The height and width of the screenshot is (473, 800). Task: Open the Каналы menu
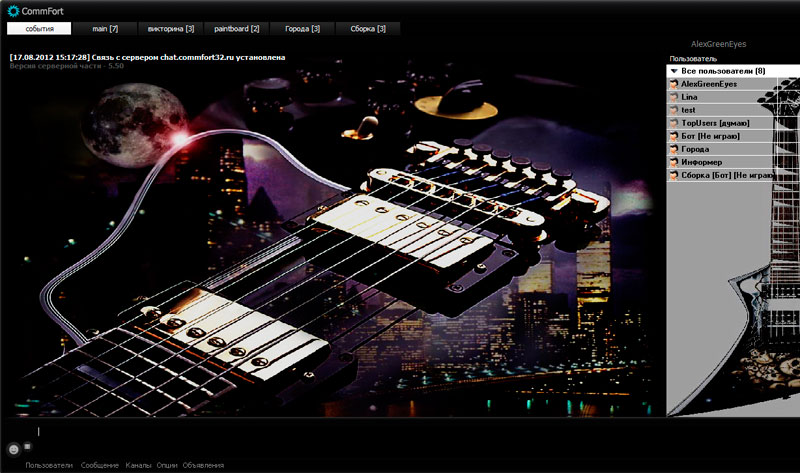(x=138, y=465)
